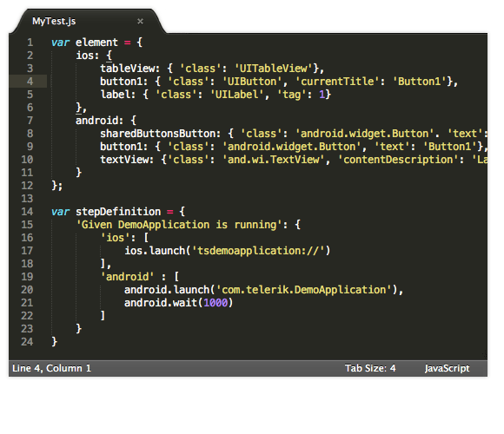Image resolution: width=504 pixels, height=434 pixels.
Task: Click the sharedButtonsButton key on line 8
Action: (x=157, y=134)
